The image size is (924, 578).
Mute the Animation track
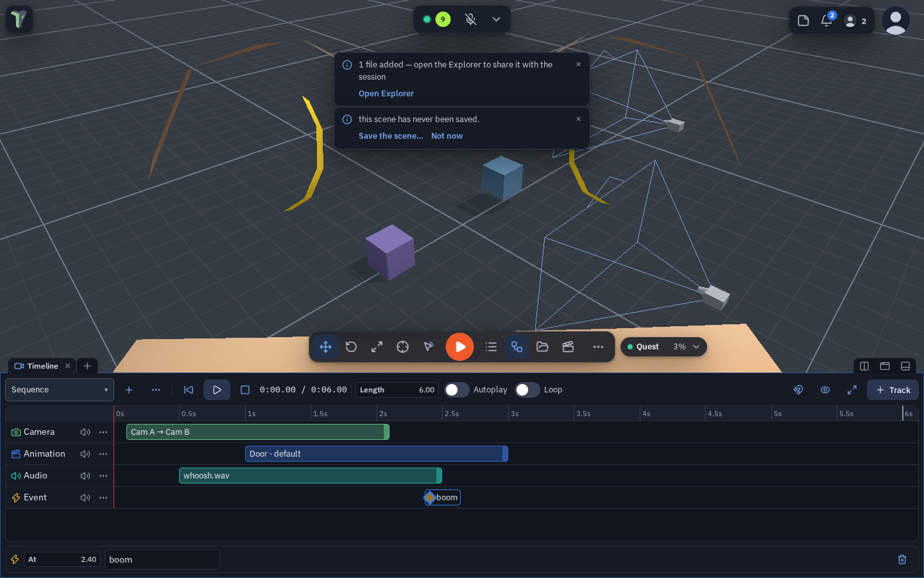click(85, 454)
